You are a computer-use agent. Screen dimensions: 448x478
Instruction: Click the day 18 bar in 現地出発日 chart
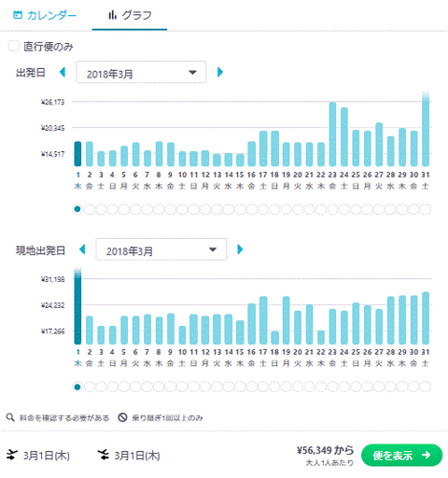(x=274, y=338)
